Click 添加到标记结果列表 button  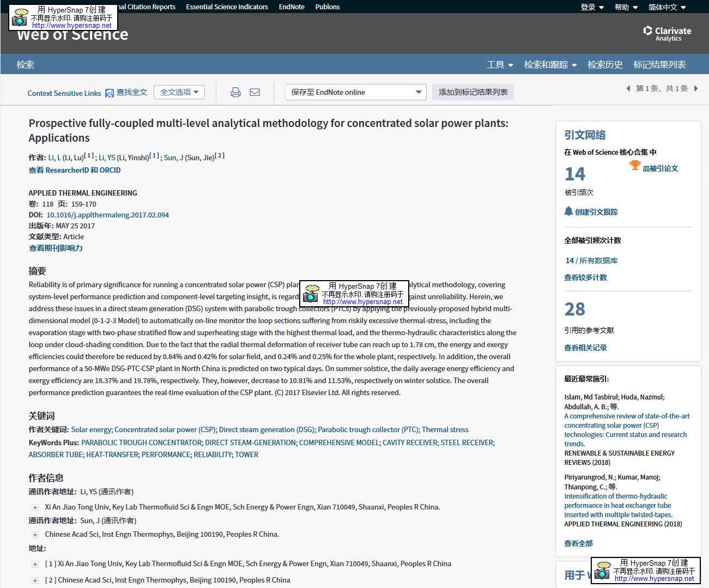pos(473,92)
